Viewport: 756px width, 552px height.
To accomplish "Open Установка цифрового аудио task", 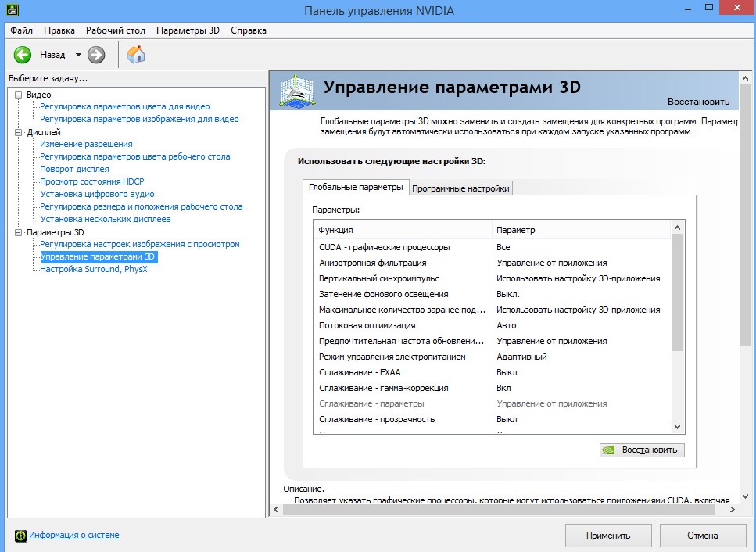I will [98, 194].
